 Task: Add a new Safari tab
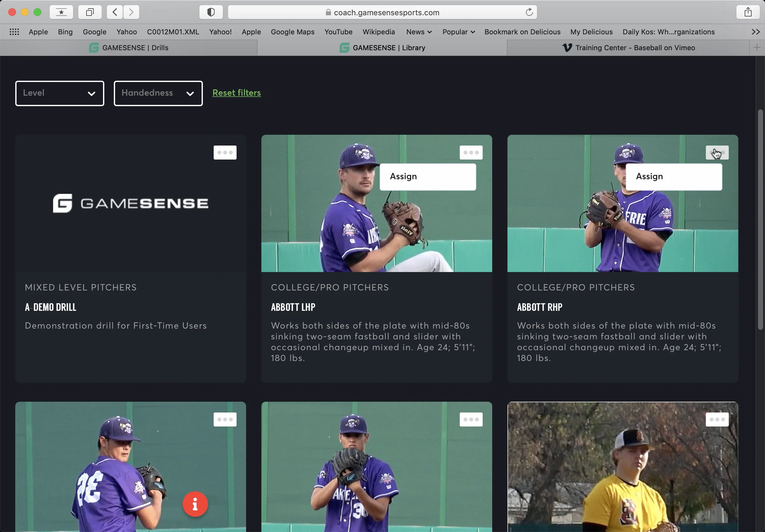(x=756, y=48)
